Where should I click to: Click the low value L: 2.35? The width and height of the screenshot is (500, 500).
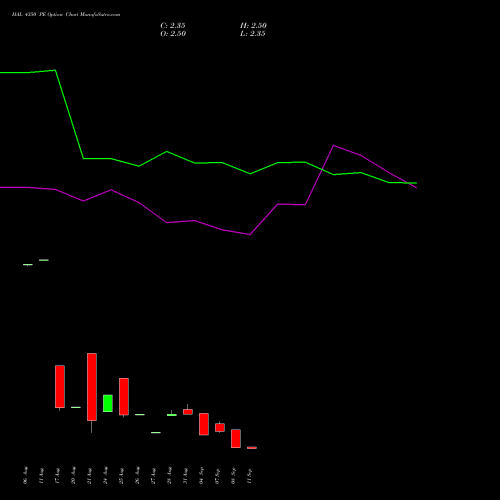pos(253,34)
